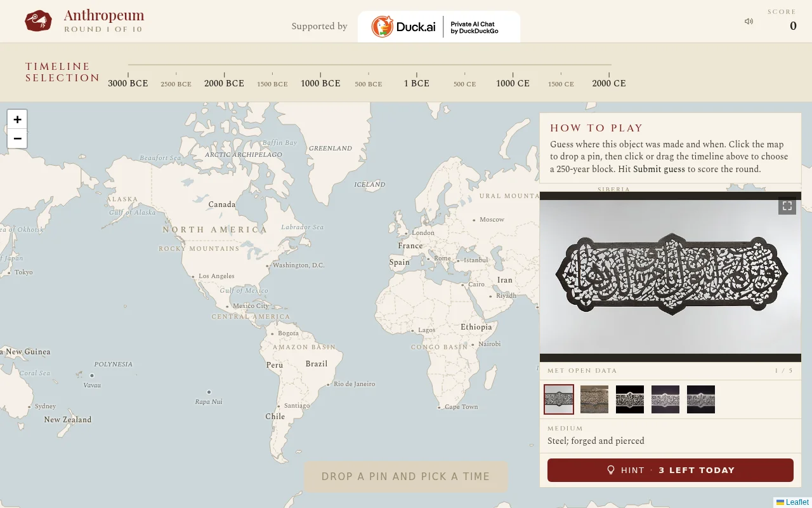
Task: Click the Score value display
Action: click(x=793, y=26)
